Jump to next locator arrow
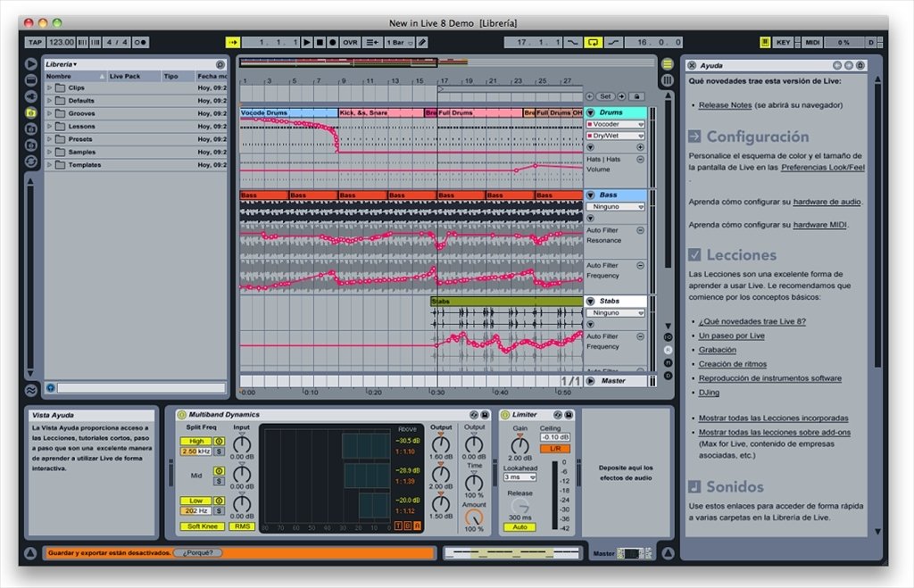The width and height of the screenshot is (914, 588). 621,96
